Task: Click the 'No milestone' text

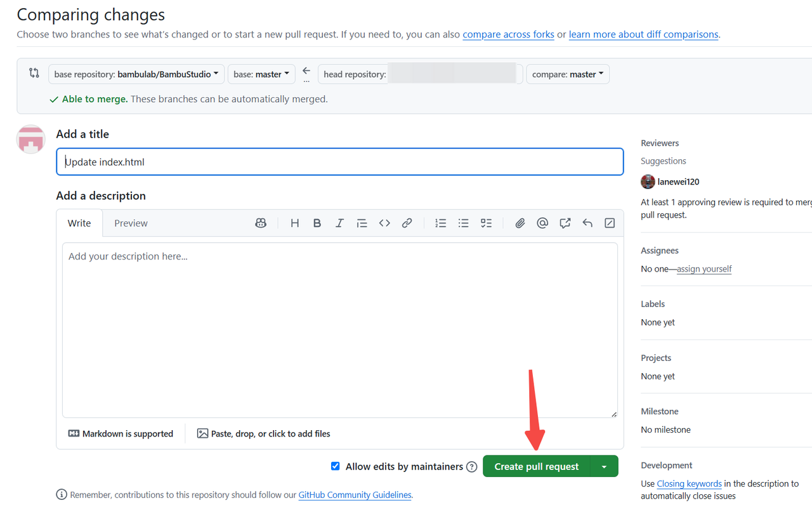Action: [x=665, y=430]
